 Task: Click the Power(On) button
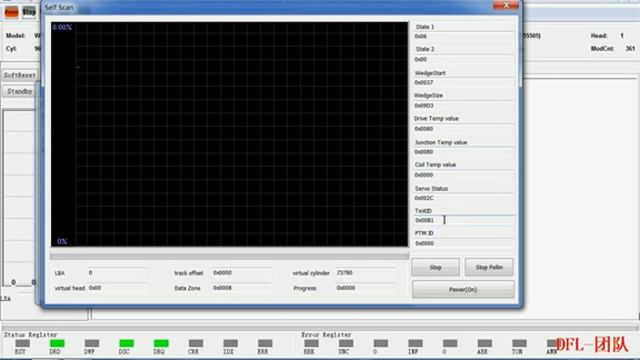click(463, 289)
